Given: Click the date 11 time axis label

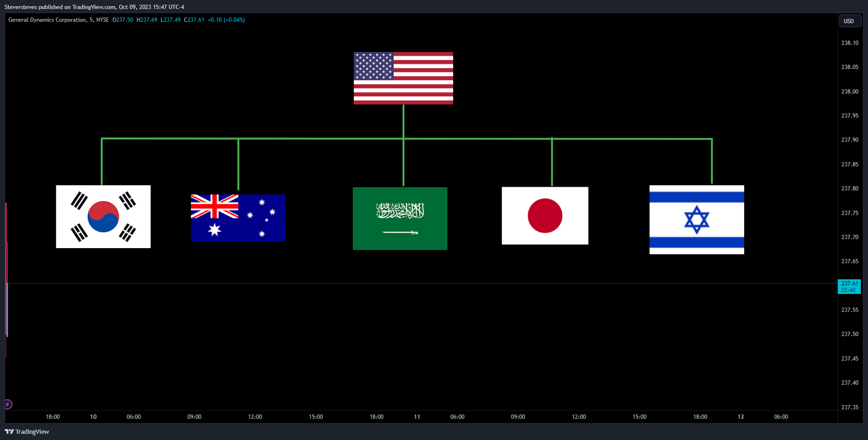Looking at the screenshot, I should tap(417, 417).
